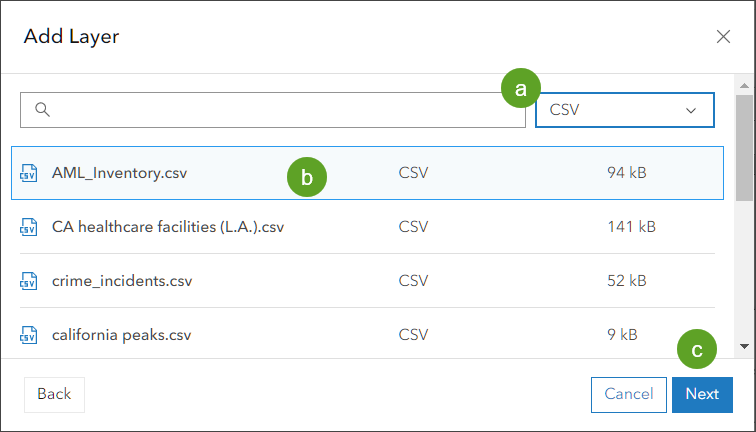
Task: Click the search magnifier icon
Action: pos(42,110)
